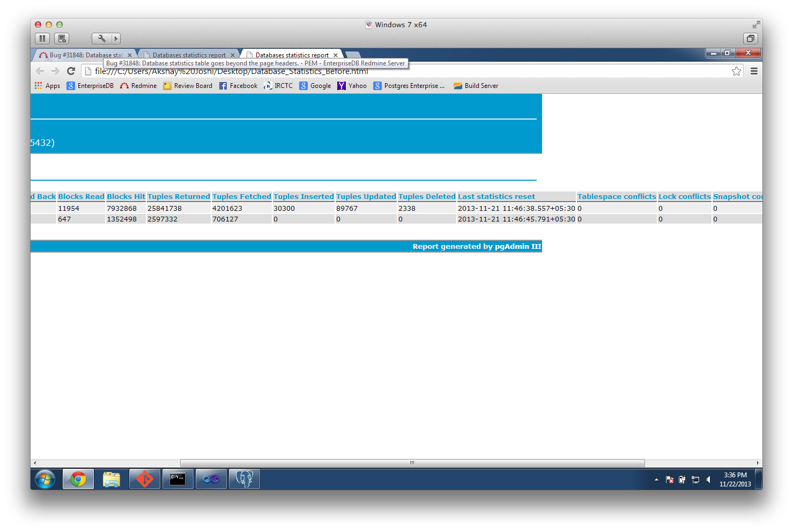Reload the current Chrome page
The image size is (793, 532).
tap(71, 71)
